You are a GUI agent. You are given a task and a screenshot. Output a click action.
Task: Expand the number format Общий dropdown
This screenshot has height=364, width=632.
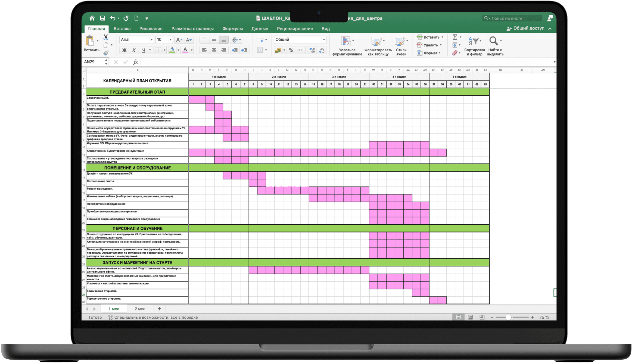[324, 40]
